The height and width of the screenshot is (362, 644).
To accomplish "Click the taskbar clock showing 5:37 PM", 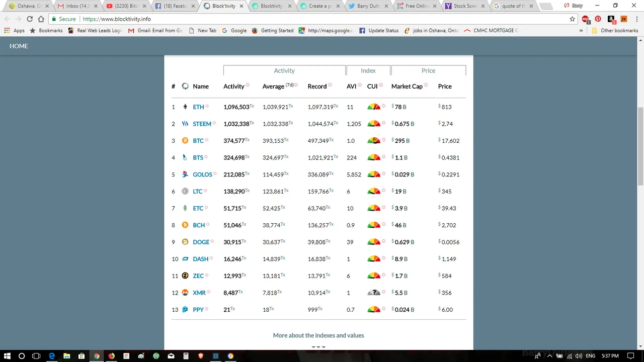I will click(x=610, y=356).
